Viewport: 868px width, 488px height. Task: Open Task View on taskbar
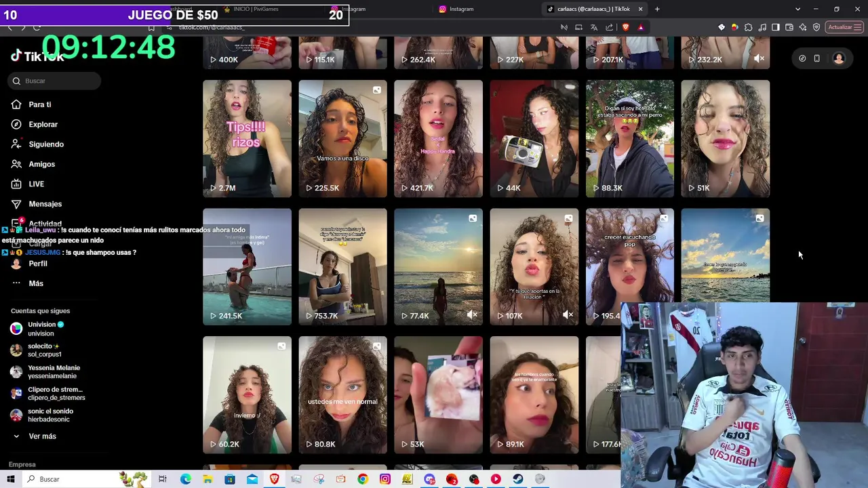click(x=163, y=479)
